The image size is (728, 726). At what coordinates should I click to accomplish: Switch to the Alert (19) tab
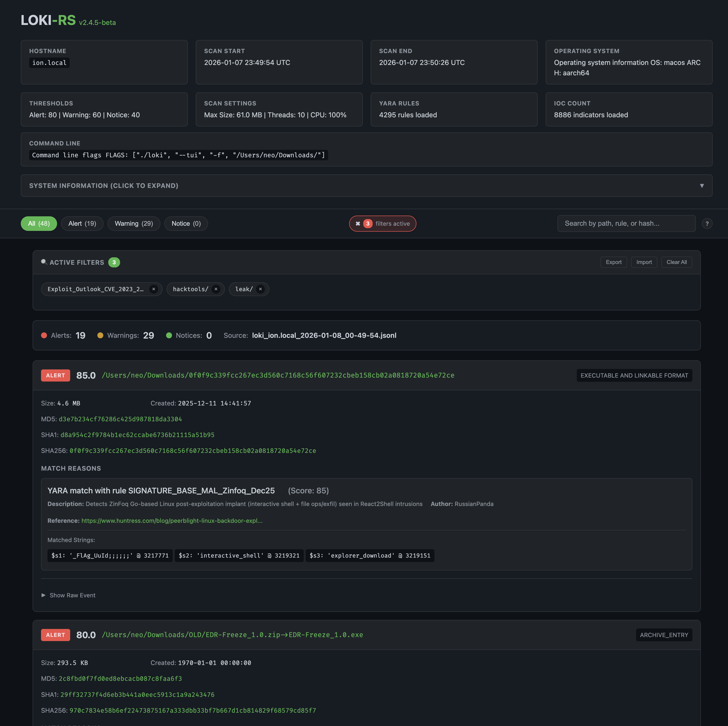[x=82, y=223]
